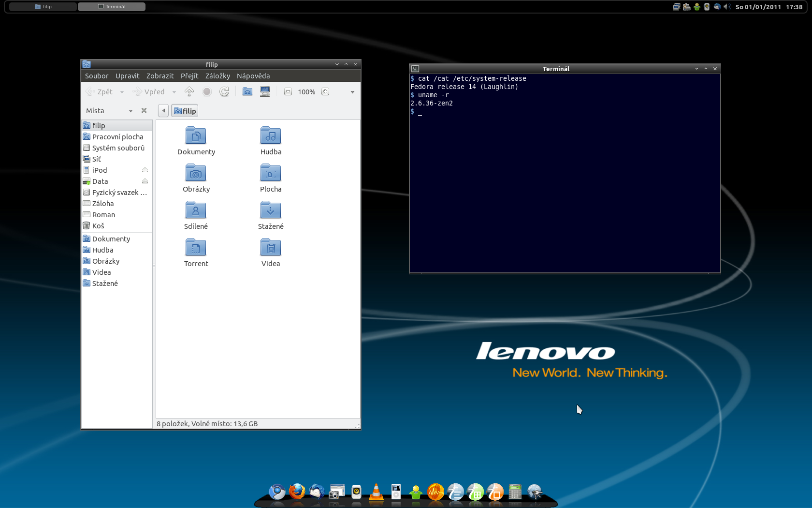Open the orange waveform audio app in dock
This screenshot has height=508, width=812.
(x=435, y=492)
